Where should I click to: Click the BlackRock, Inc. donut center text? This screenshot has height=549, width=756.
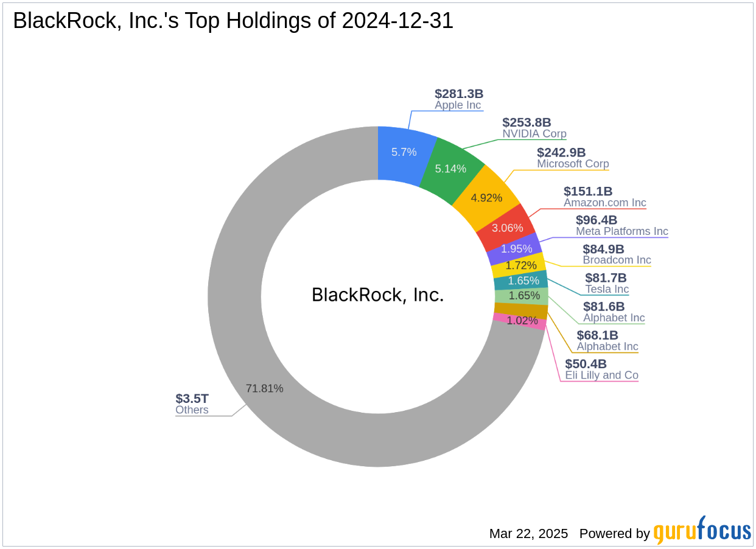click(x=377, y=295)
